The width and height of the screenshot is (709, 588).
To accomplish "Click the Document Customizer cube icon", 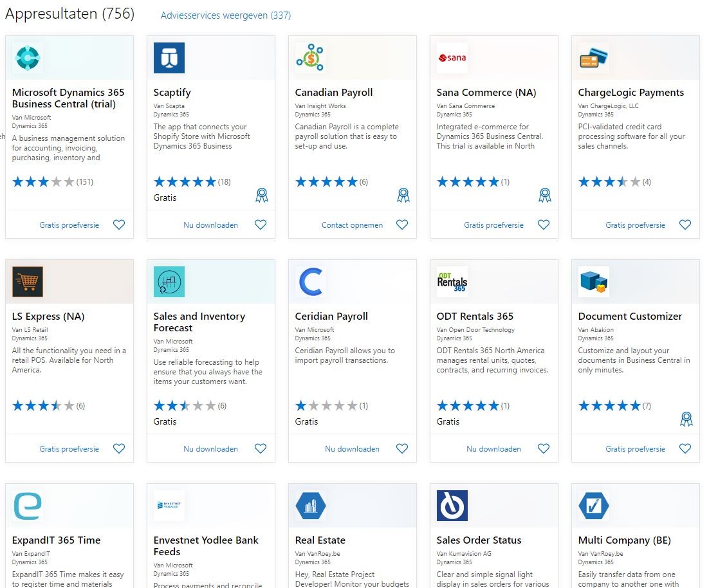I will click(594, 282).
